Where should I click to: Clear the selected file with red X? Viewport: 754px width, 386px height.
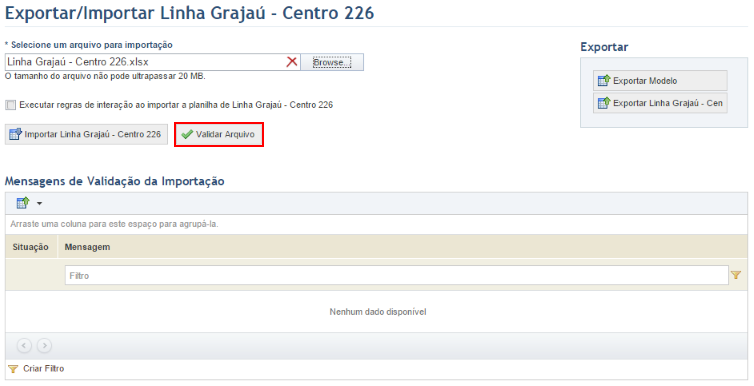pos(291,62)
